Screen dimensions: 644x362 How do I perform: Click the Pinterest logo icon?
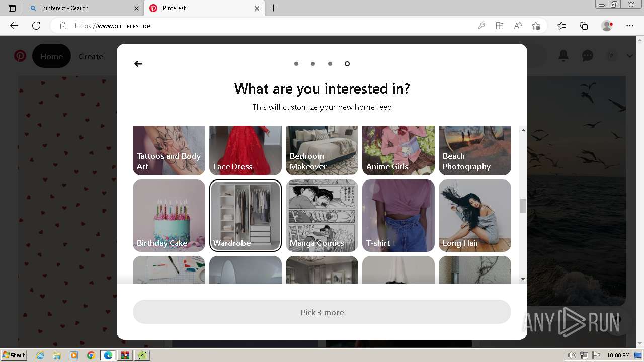click(20, 56)
